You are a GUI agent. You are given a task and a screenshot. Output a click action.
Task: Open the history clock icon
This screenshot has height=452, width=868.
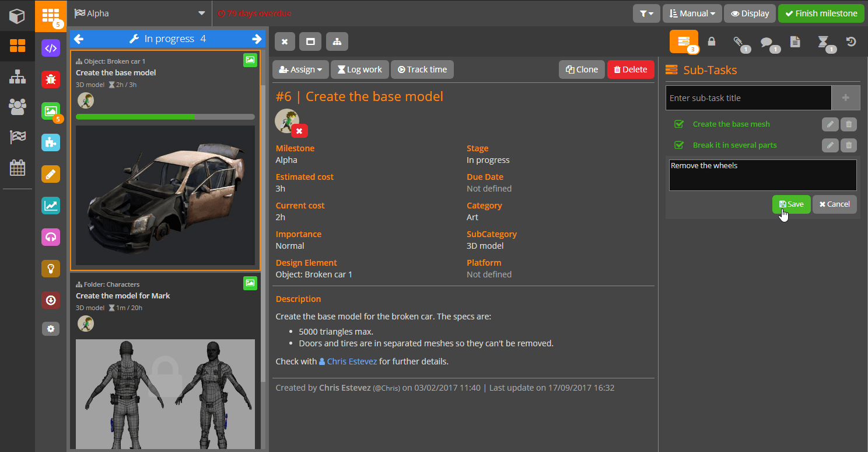851,41
